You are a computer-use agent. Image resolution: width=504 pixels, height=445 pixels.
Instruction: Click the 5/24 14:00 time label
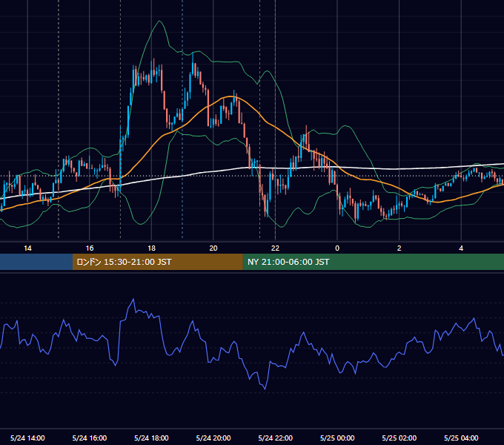click(x=27, y=438)
